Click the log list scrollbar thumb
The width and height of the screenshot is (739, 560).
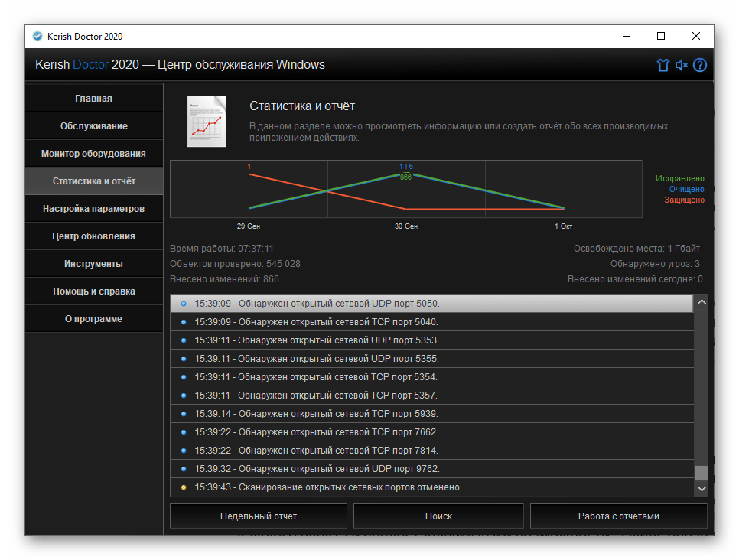(x=702, y=473)
